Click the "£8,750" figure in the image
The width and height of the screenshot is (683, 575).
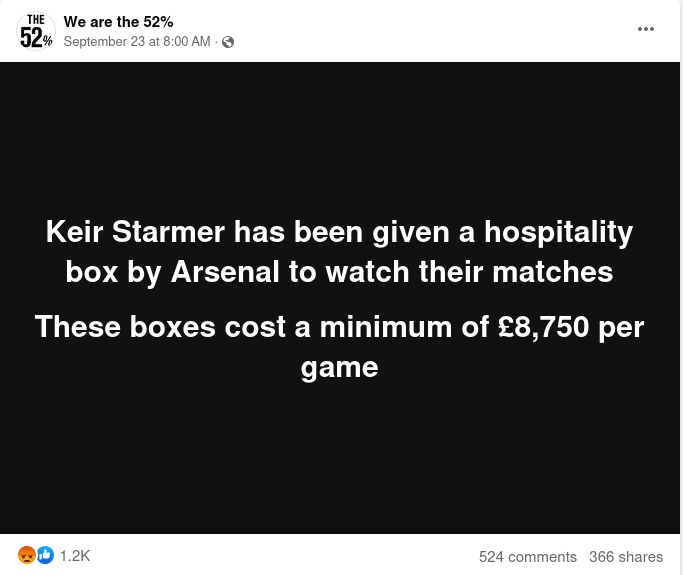click(x=547, y=327)
